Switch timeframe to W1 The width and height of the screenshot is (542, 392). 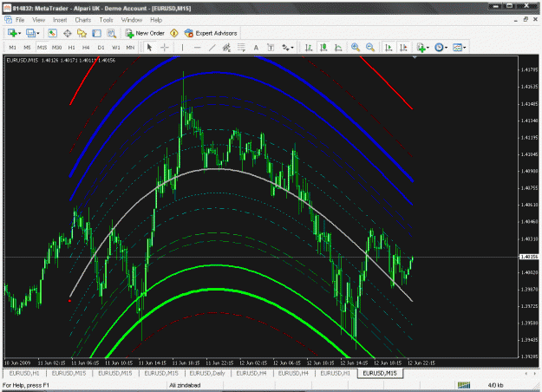tap(116, 48)
